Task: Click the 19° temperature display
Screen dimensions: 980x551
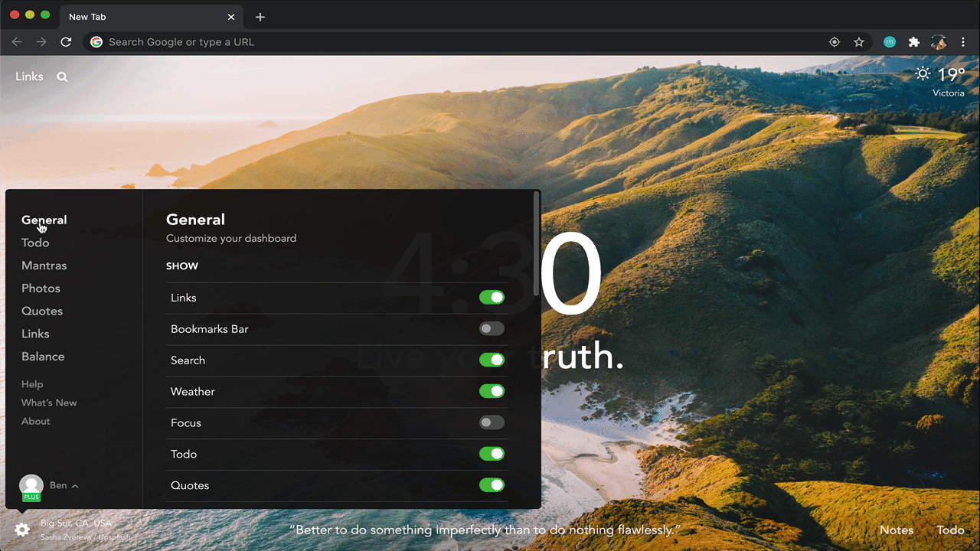Action: 952,74
